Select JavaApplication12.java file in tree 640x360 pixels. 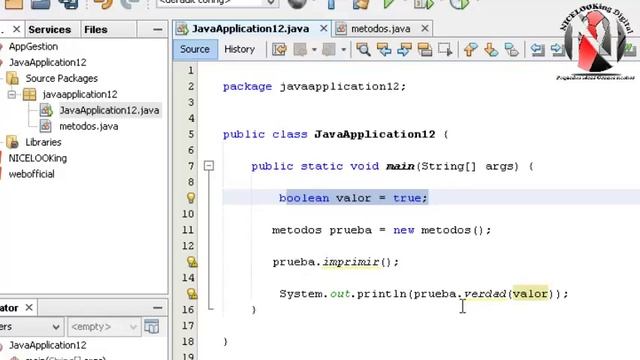click(x=109, y=110)
